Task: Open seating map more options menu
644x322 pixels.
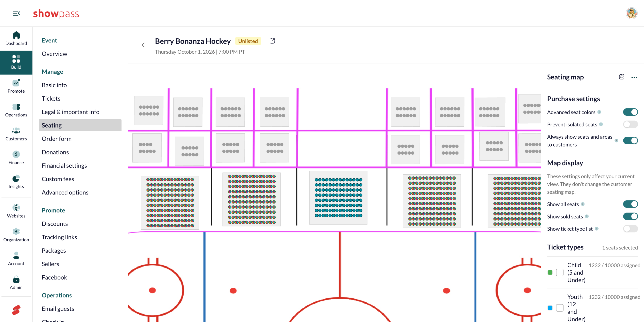Action: 634,77
